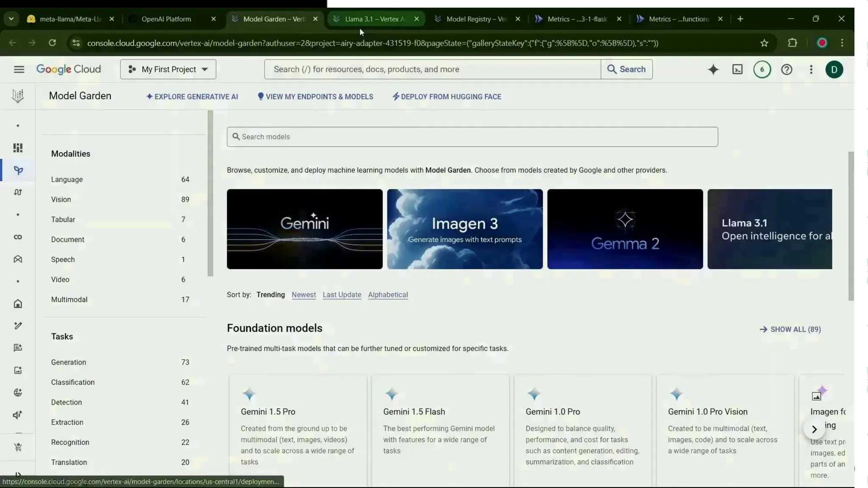The image size is (868, 488).
Task: Close the OpenAI Platform tab
Action: (213, 19)
